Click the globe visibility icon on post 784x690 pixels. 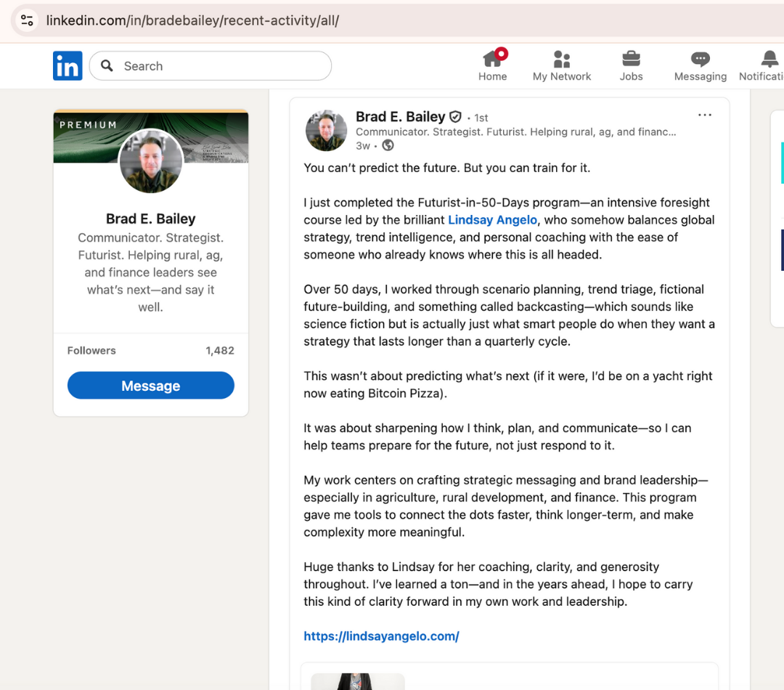tap(388, 145)
